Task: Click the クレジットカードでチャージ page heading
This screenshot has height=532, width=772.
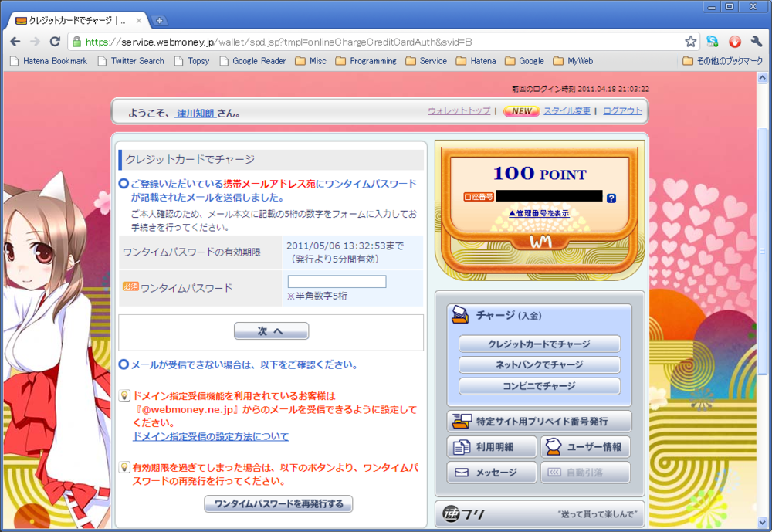Action: pos(190,160)
